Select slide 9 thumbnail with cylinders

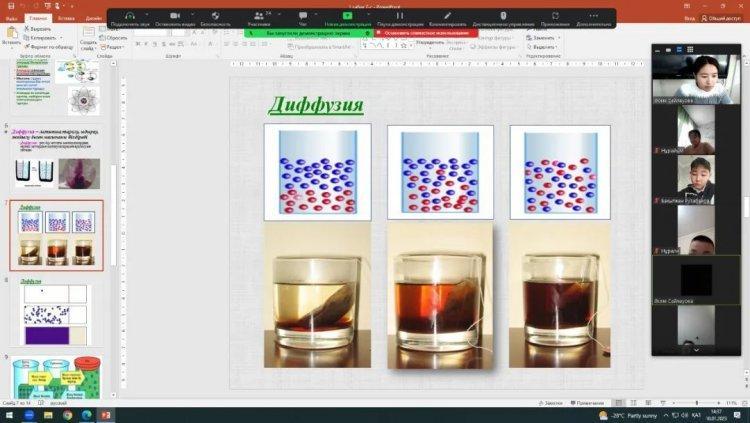56,378
